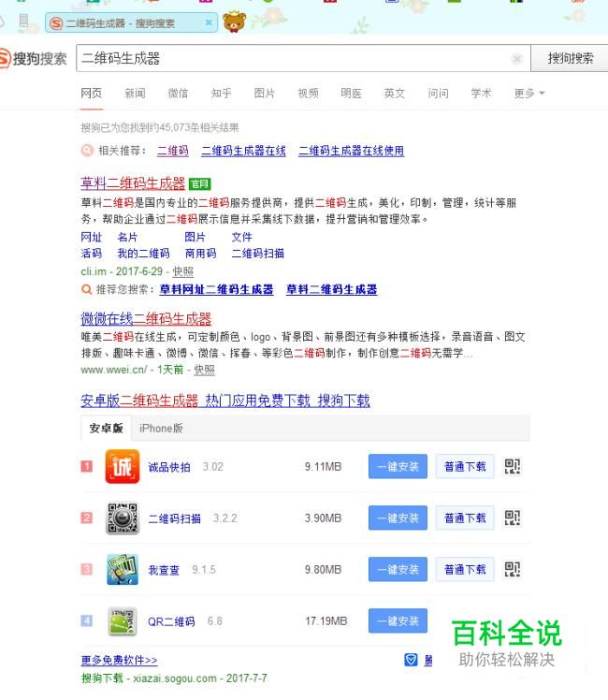Open the 快照 link for cli.im result
The width and height of the screenshot is (608, 700).
tap(183, 272)
